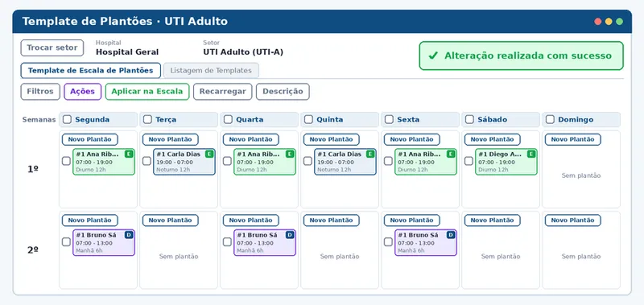The image size is (644, 305).
Task: Open the Filtros panel
Action: [40, 92]
